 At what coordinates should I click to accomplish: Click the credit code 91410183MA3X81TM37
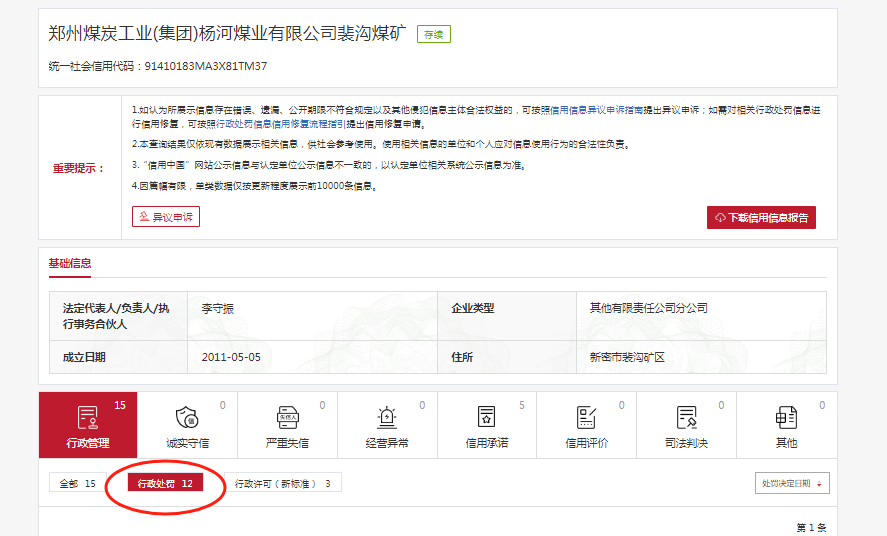(x=205, y=66)
